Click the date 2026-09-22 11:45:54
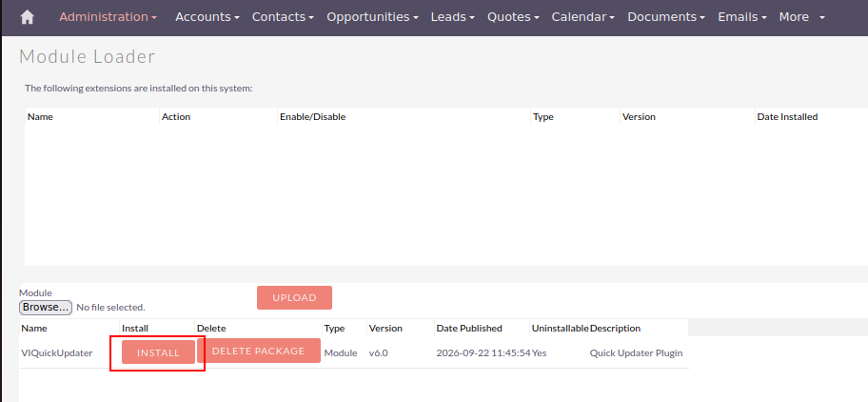868x402 pixels. [x=483, y=352]
